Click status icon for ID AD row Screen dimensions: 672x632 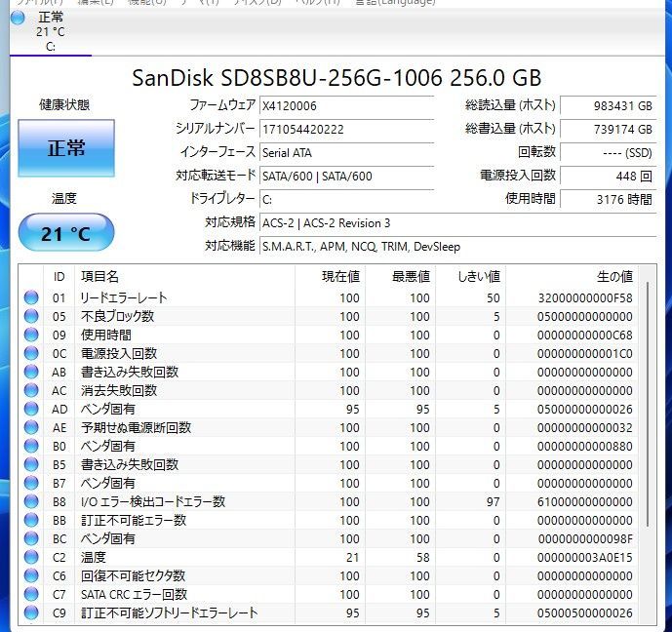pyautogui.click(x=31, y=409)
